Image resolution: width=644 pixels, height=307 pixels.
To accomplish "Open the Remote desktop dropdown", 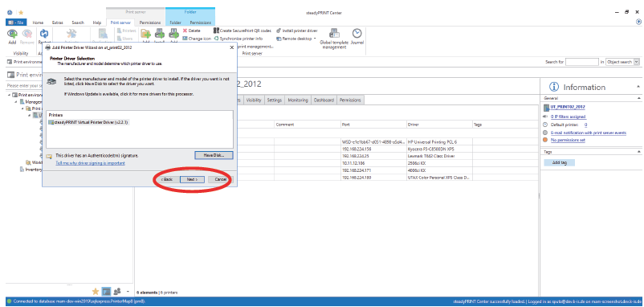I will [x=296, y=39].
